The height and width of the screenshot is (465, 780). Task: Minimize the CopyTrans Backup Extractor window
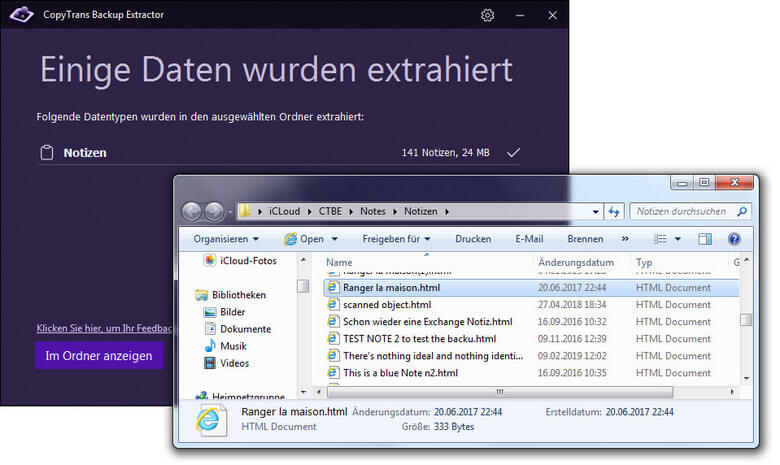[x=520, y=15]
